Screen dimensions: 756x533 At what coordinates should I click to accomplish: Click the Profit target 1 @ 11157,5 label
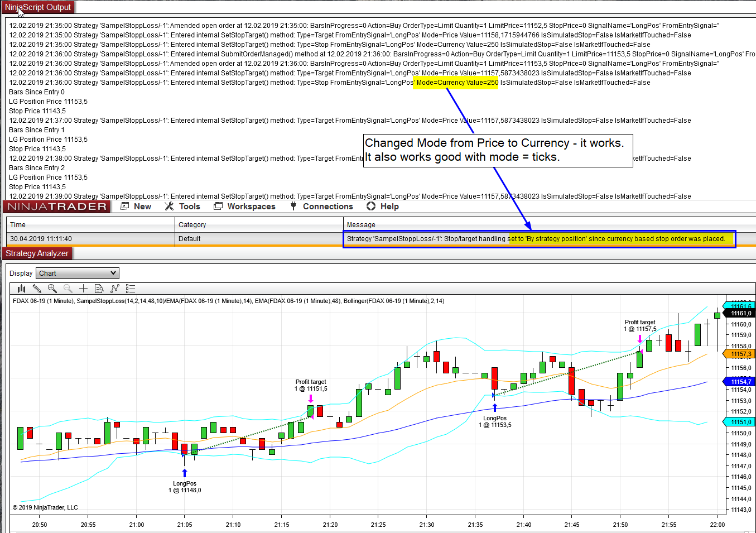point(640,325)
